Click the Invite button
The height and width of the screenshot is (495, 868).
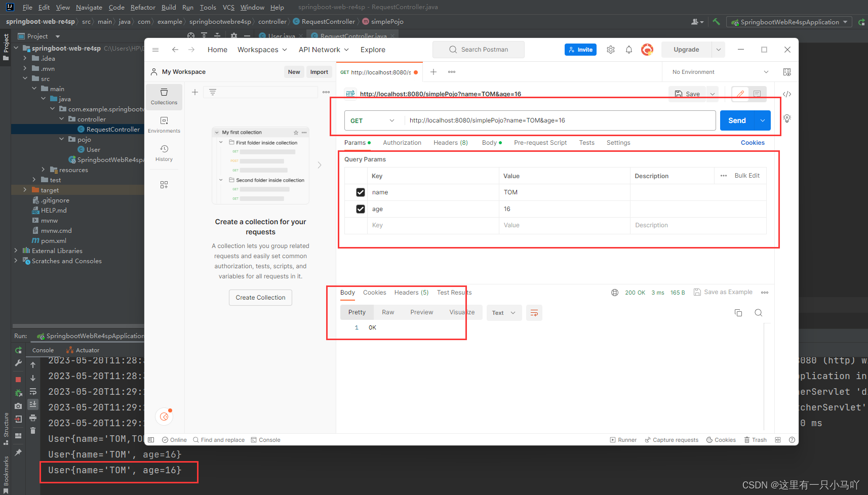pos(580,50)
